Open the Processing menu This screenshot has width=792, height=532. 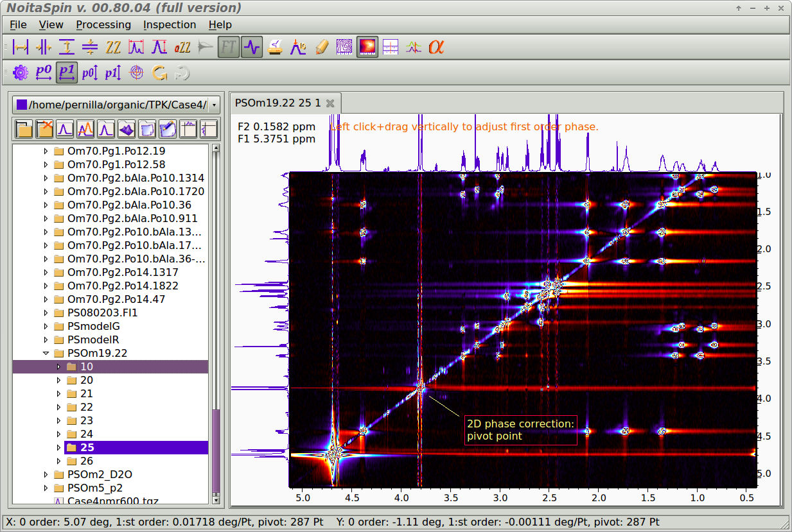[x=103, y=24]
